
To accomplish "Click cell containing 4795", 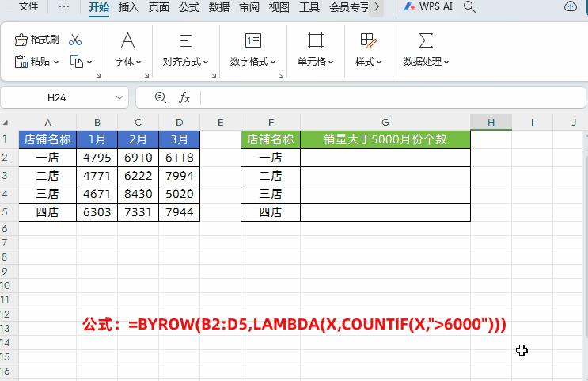I will pyautogui.click(x=97, y=158).
